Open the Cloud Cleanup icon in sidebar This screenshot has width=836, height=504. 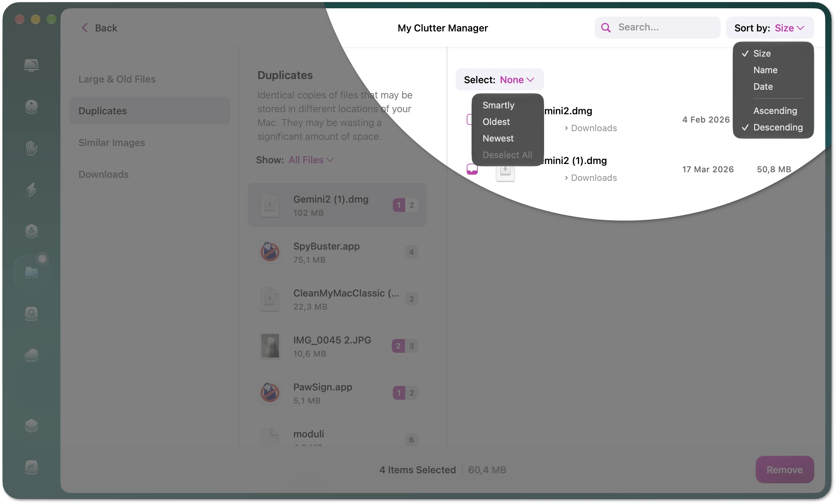[31, 355]
